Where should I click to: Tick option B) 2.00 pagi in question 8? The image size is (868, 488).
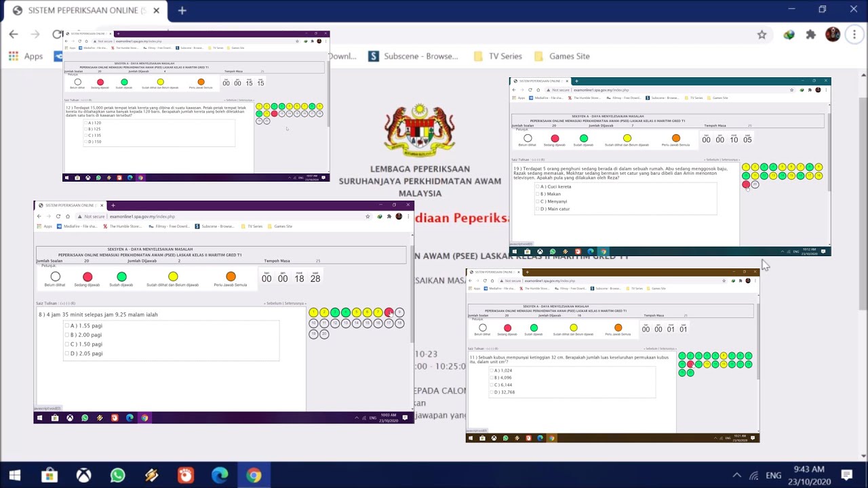click(x=67, y=335)
